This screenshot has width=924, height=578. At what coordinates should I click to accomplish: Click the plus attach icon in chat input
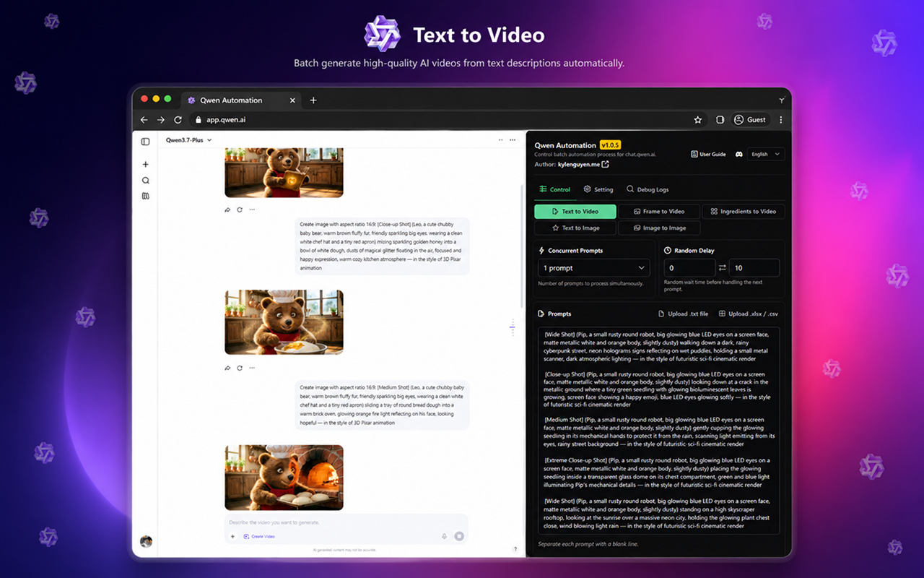[x=232, y=537]
